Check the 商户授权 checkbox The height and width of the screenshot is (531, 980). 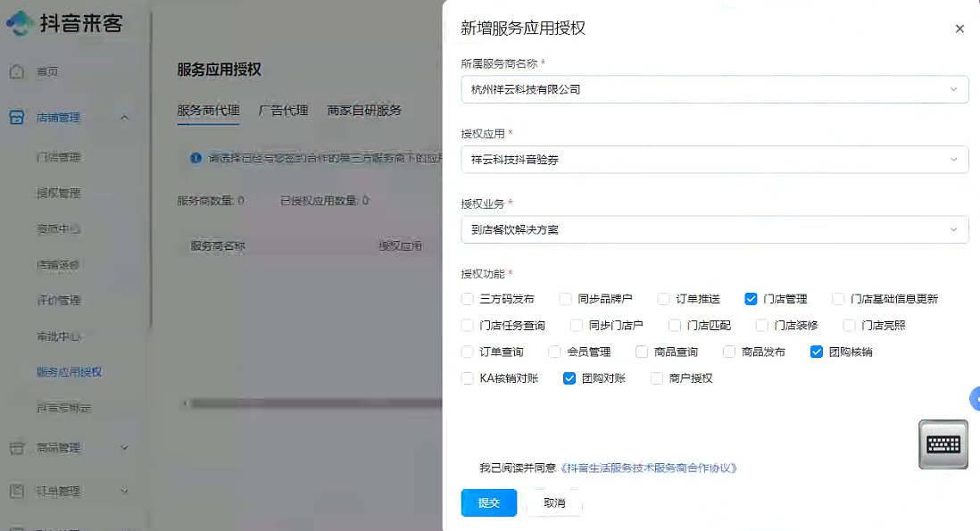tap(657, 378)
